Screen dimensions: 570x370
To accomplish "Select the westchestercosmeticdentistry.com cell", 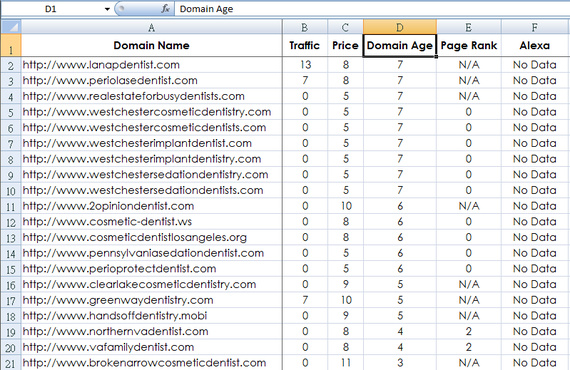I will click(x=152, y=112).
